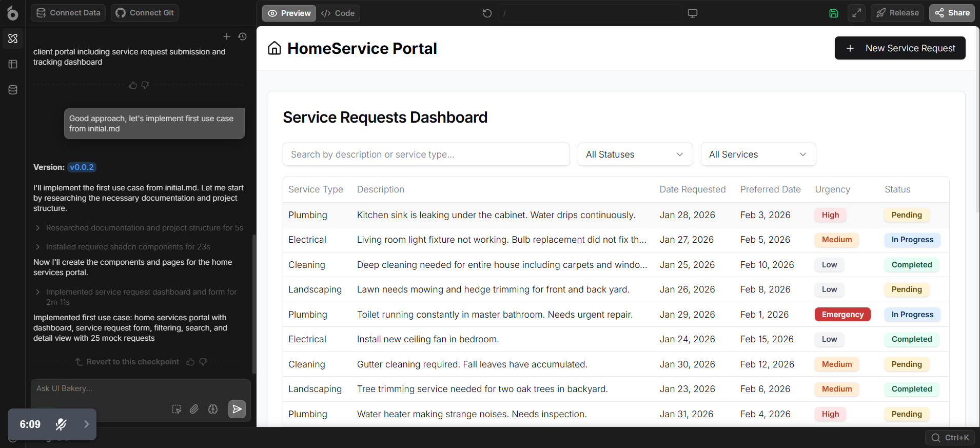Click 'Living room light fixture' description
Screen dimensions: 980x448
click(x=502, y=240)
